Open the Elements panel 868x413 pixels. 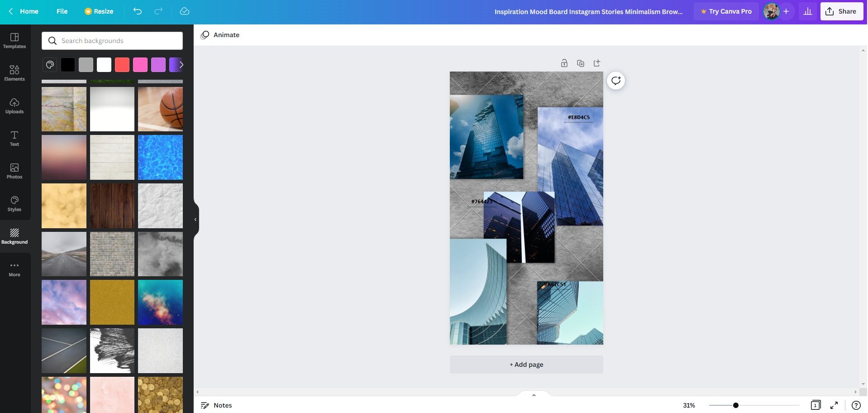coord(14,73)
